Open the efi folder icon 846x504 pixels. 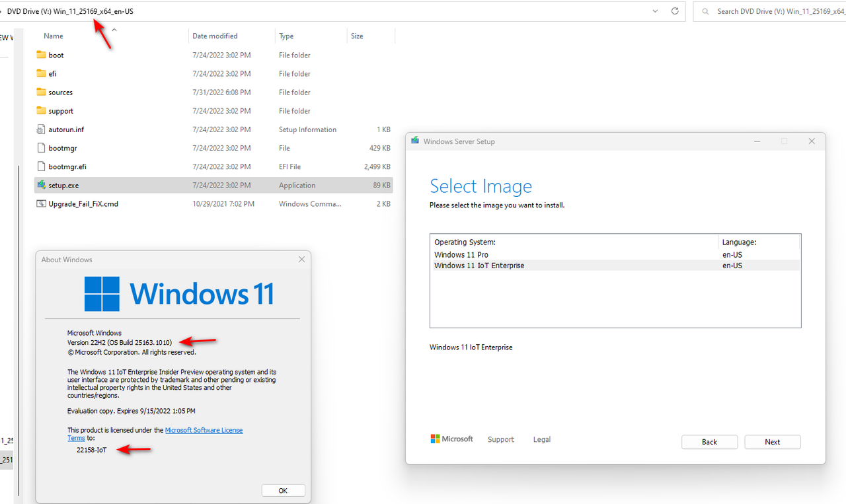pyautogui.click(x=41, y=73)
